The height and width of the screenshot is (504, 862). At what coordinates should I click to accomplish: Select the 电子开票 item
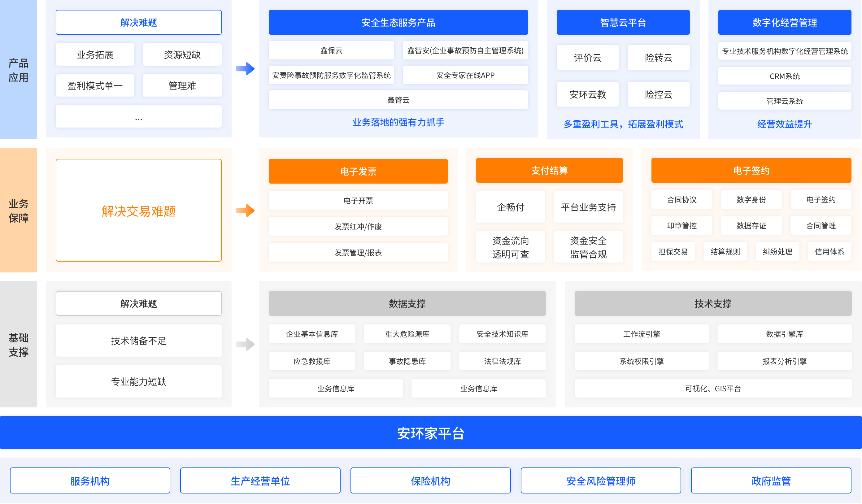pyautogui.click(x=358, y=200)
